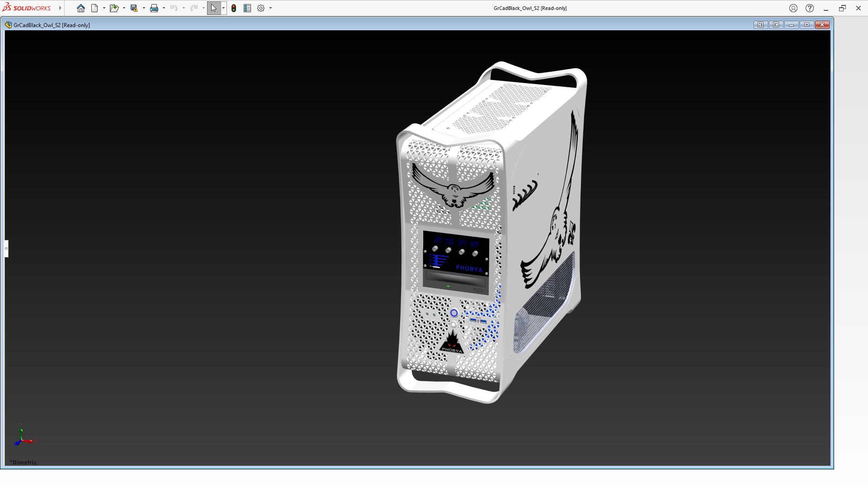The height and width of the screenshot is (487, 868).
Task: Print the current model
Action: click(154, 8)
